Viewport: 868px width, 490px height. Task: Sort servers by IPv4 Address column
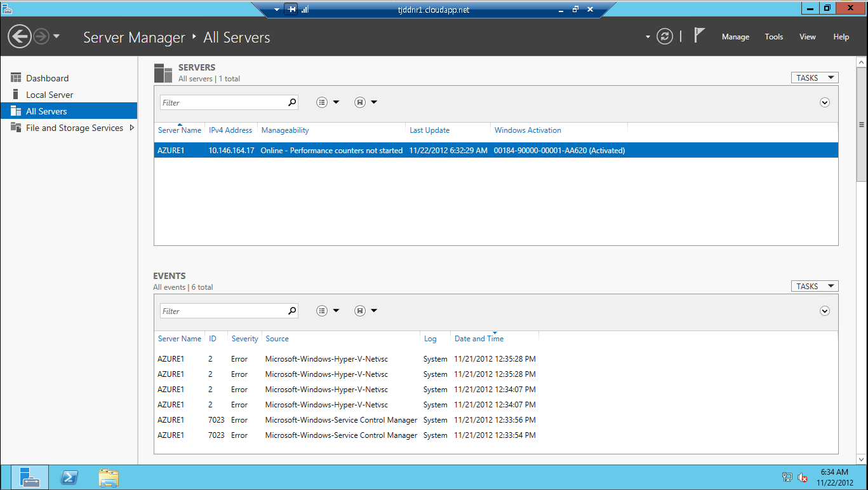pos(230,130)
